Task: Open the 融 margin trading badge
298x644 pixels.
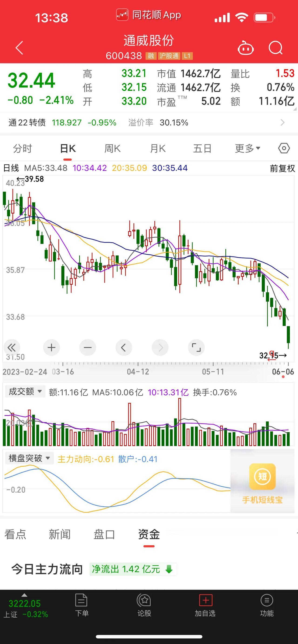Action: tap(151, 56)
